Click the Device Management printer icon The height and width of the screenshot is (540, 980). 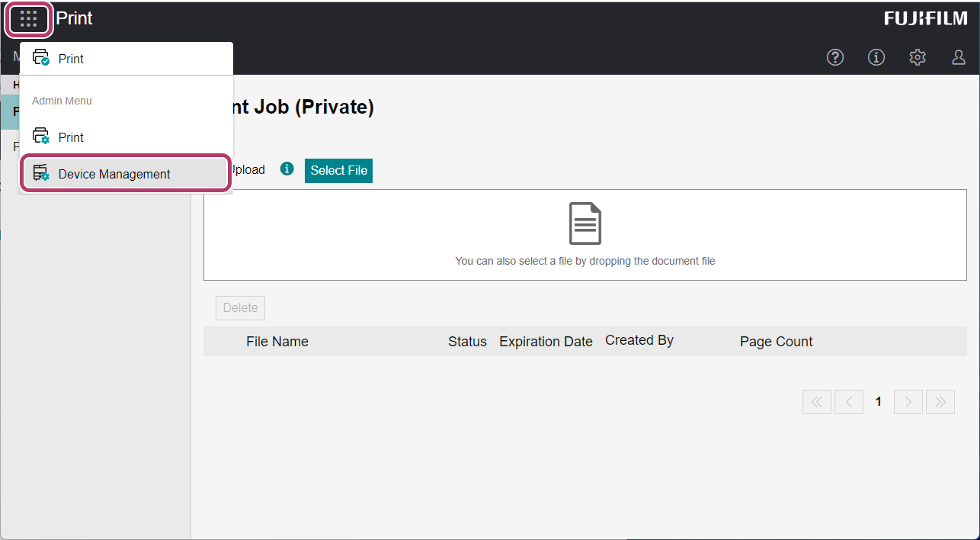tap(41, 174)
